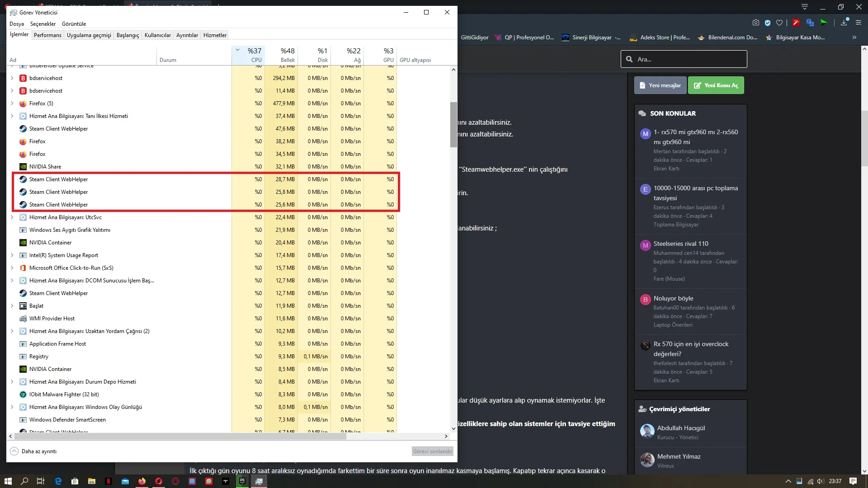Switch to the Performans tab
The height and width of the screenshot is (488, 868).
[47, 35]
